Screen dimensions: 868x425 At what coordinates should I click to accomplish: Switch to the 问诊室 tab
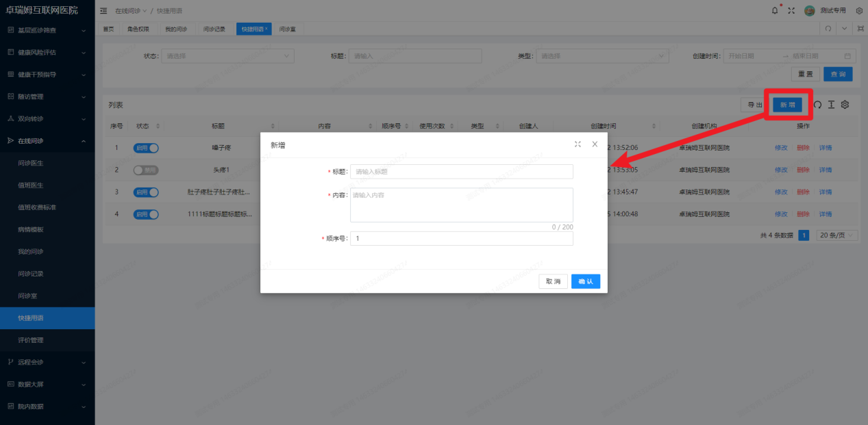pyautogui.click(x=288, y=29)
